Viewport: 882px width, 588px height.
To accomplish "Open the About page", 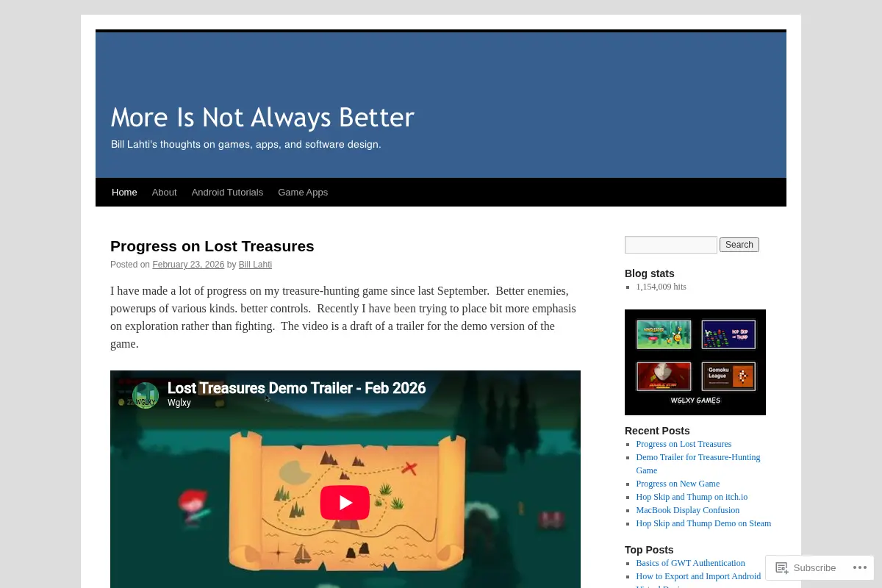I will point(164,192).
